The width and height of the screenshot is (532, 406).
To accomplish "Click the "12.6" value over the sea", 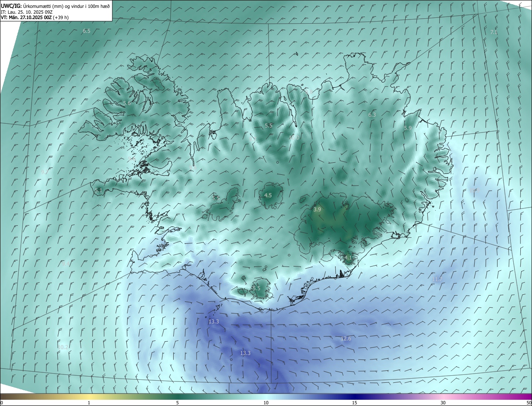I will [346, 339].
